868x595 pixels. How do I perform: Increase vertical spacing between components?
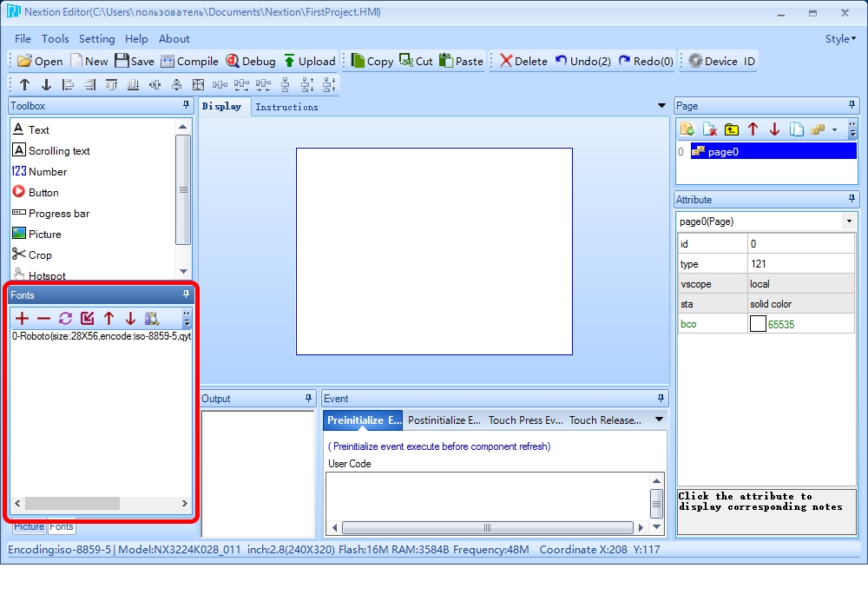point(307,85)
